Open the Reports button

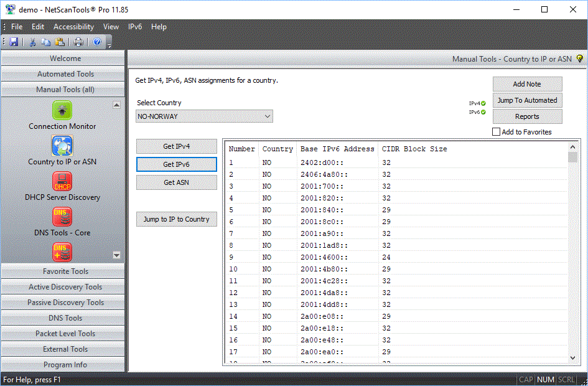point(527,116)
